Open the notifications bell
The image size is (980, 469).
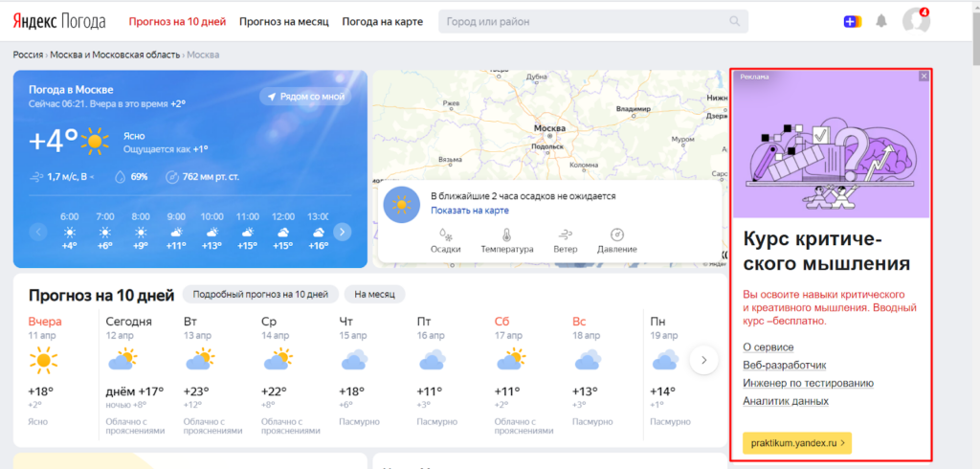(x=880, y=21)
